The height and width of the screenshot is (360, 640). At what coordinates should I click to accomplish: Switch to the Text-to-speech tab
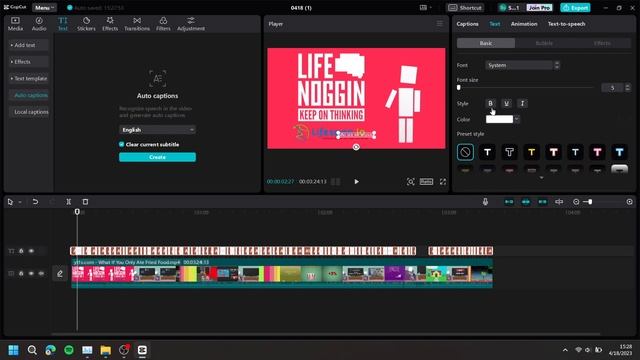point(567,24)
